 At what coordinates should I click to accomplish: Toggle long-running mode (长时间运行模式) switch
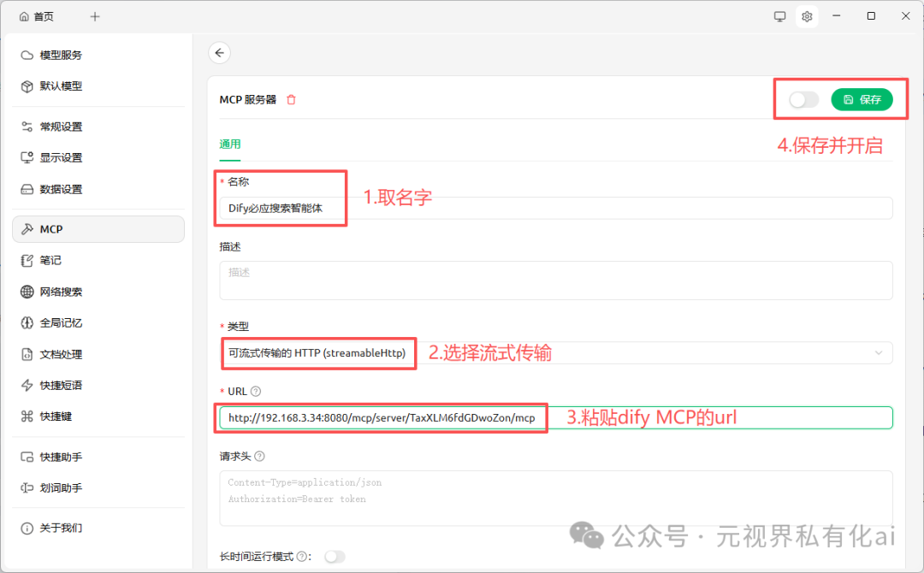click(335, 557)
